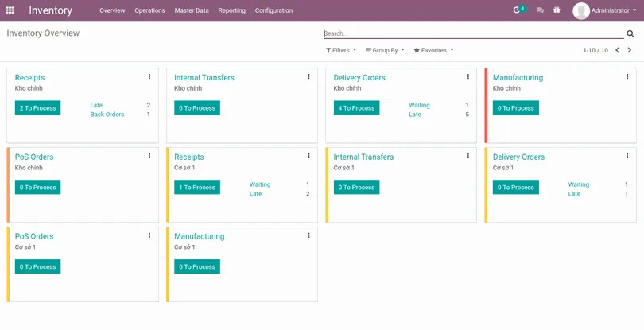This screenshot has height=330, width=644.
Task: Open kebab menu on Receipts Cơ sở 1 card
Action: click(x=308, y=156)
